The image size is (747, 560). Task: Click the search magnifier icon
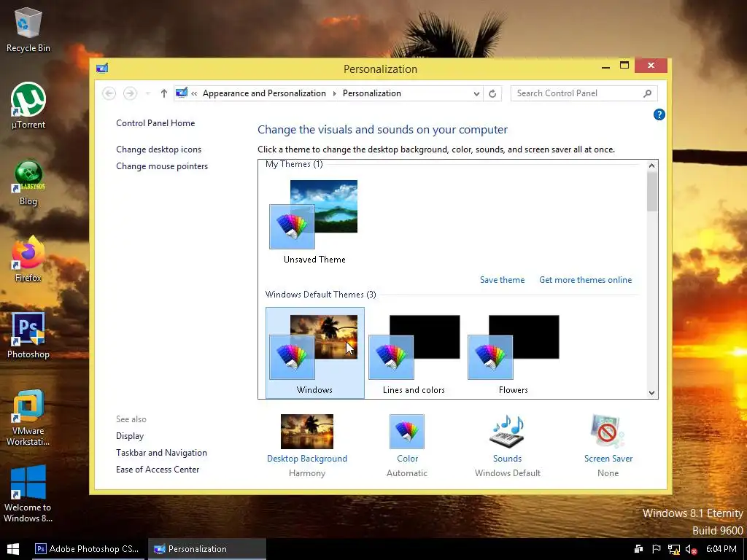(647, 93)
